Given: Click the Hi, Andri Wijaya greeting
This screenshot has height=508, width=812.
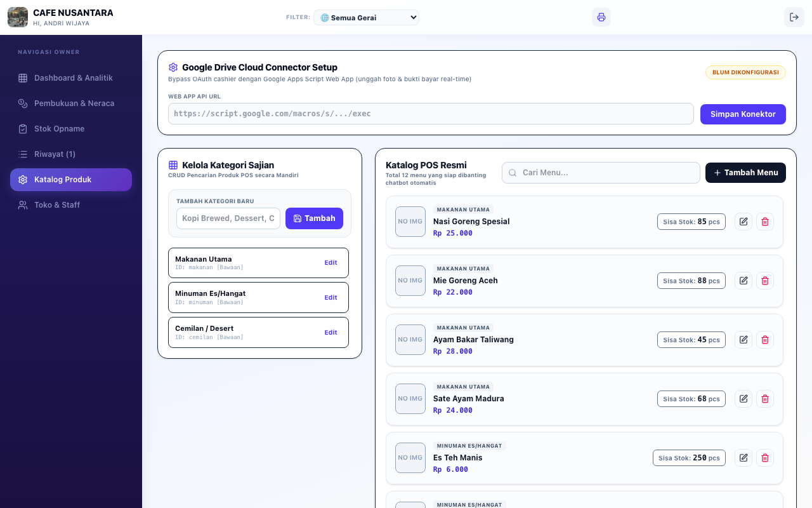Looking at the screenshot, I should click(61, 23).
